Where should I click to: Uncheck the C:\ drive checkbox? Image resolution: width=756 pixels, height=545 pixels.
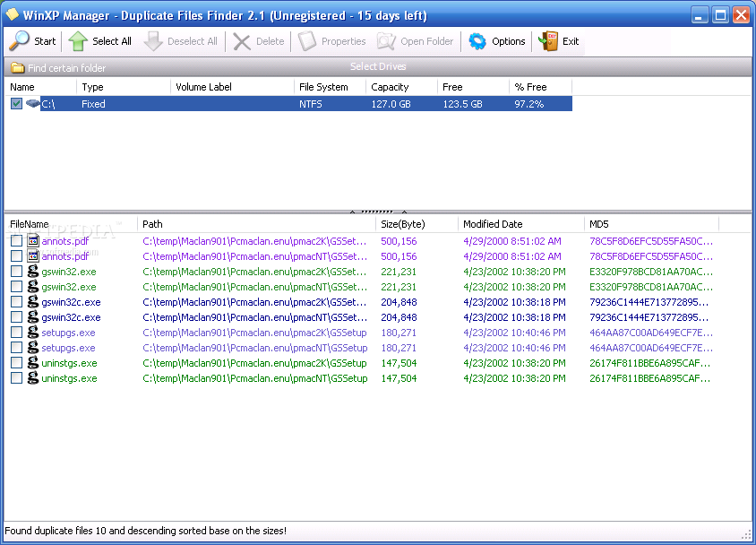tap(16, 104)
